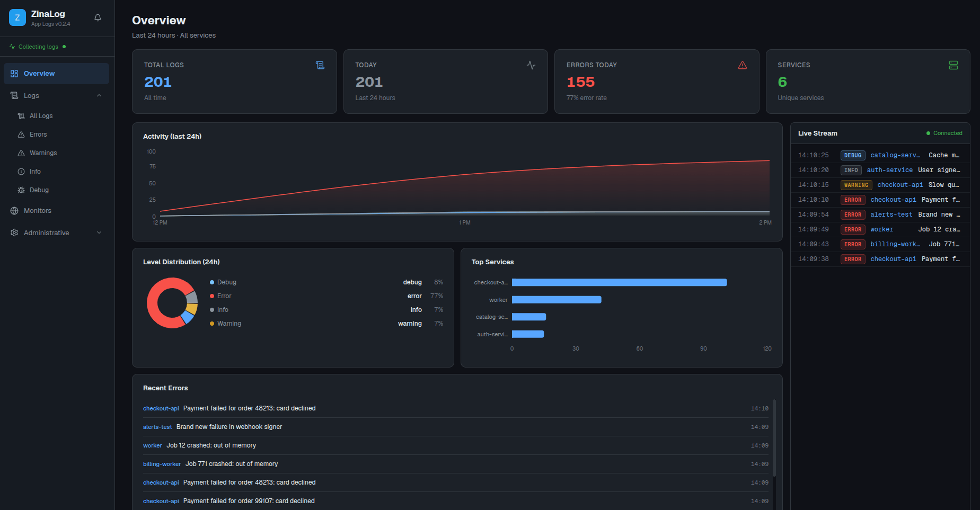Screen dimensions: 980x510
Task: Click the Debug bug icon in sidebar
Action: pos(21,190)
